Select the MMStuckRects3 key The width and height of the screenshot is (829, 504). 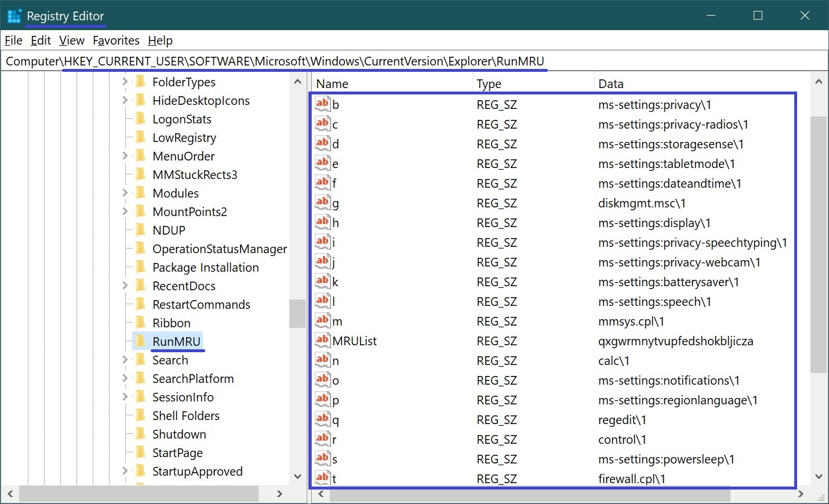[x=195, y=174]
